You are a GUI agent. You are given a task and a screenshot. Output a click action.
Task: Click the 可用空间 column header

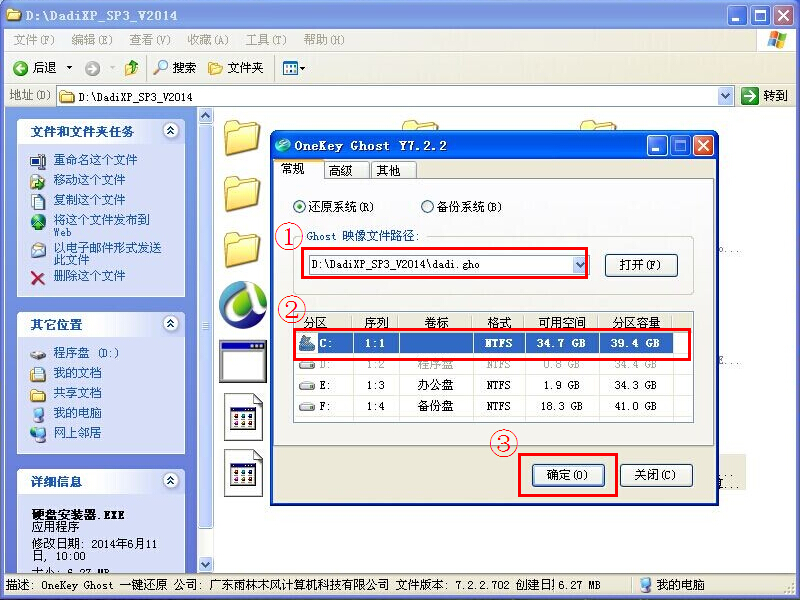point(561,322)
